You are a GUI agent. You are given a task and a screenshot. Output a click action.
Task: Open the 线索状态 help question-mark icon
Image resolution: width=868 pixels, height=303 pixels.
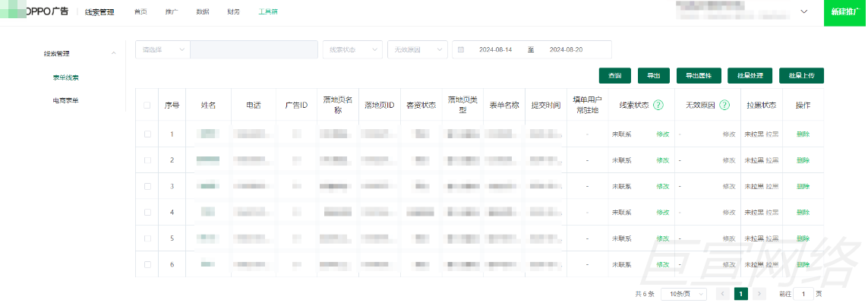658,106
